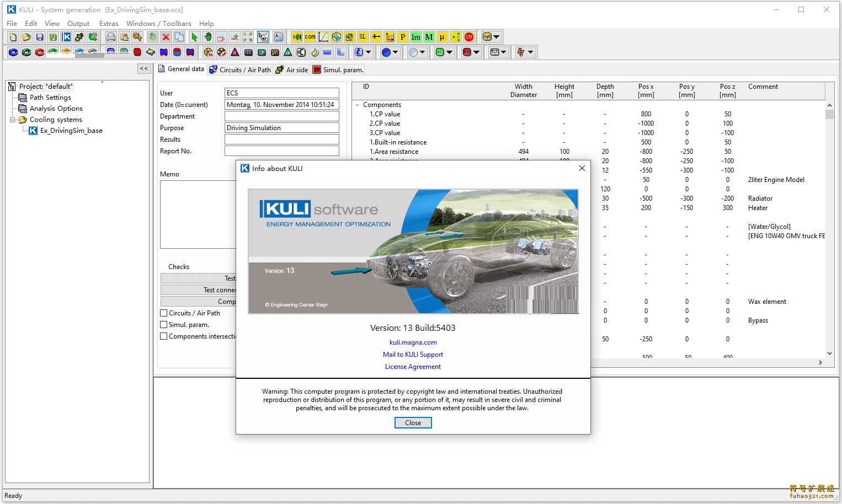Click the yellow 'com' toolbar icon
This screenshot has width=842, height=504.
[x=310, y=37]
